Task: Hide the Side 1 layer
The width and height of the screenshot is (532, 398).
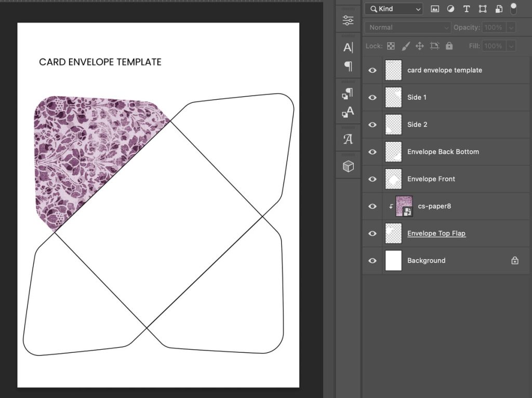Action: tap(373, 97)
